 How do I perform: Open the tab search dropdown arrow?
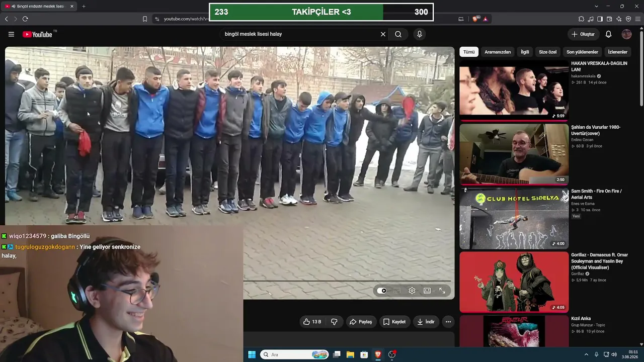click(x=596, y=6)
